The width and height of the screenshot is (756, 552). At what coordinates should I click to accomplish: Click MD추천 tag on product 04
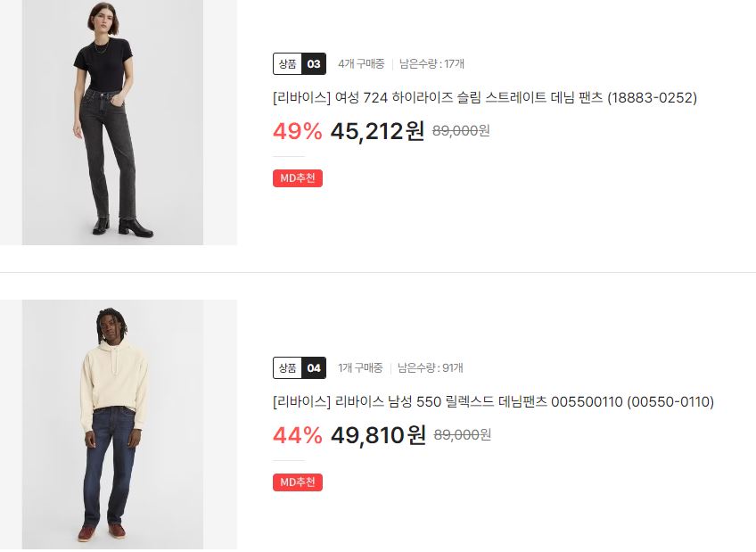(298, 482)
